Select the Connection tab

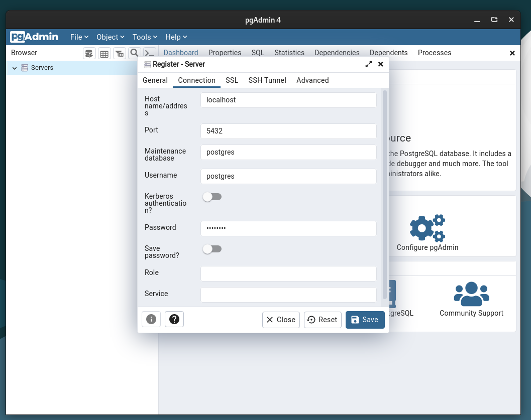(x=197, y=80)
